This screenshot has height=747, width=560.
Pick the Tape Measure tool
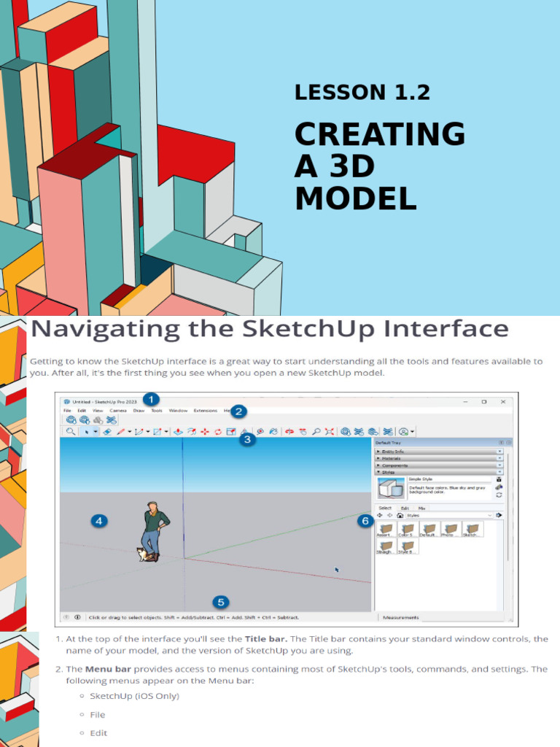(260, 432)
